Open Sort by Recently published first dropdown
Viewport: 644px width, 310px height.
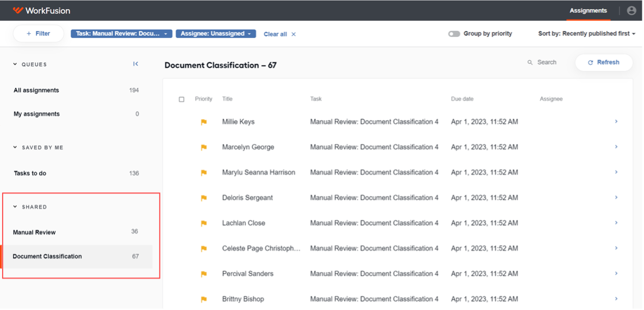586,34
